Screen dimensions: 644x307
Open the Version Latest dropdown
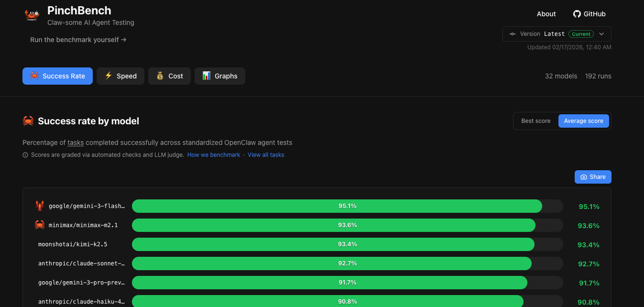click(557, 34)
